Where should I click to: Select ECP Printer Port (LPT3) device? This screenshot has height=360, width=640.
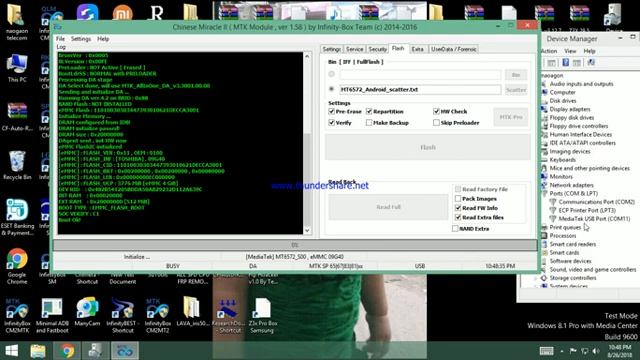click(x=587, y=210)
